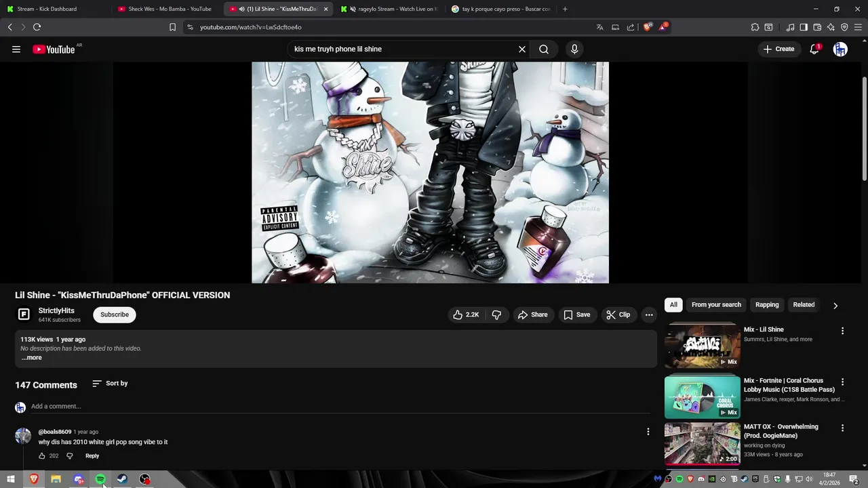Select the From your search chip

click(x=716, y=305)
